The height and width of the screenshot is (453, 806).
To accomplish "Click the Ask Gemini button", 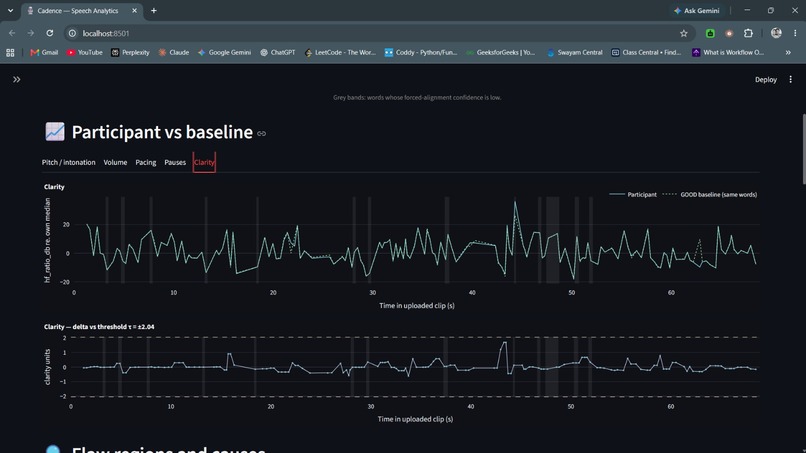I will click(x=697, y=10).
